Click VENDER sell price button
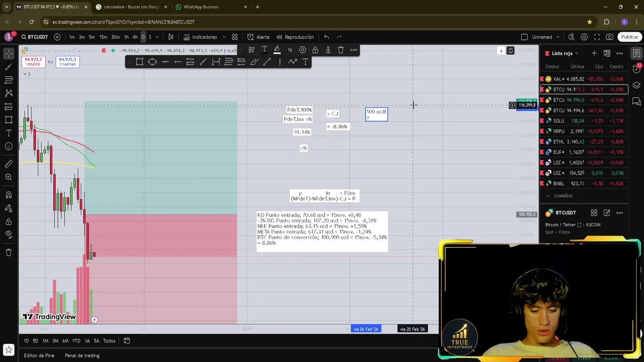 pos(33,62)
